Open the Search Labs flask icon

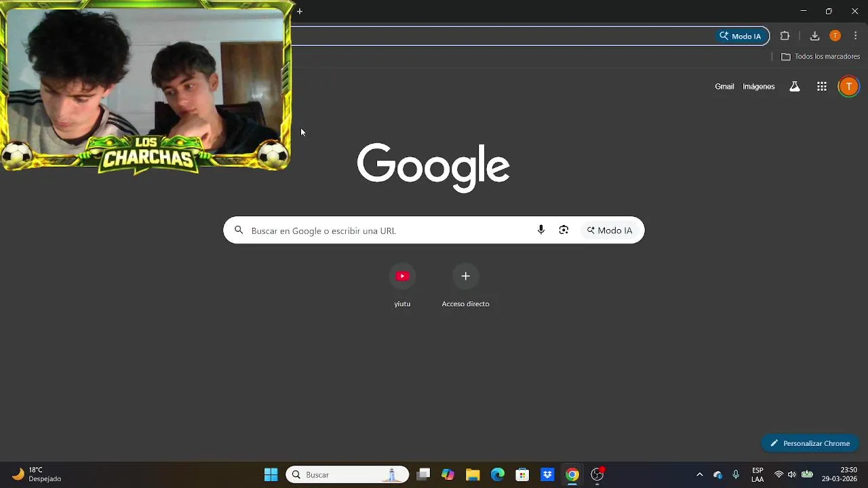click(x=794, y=87)
